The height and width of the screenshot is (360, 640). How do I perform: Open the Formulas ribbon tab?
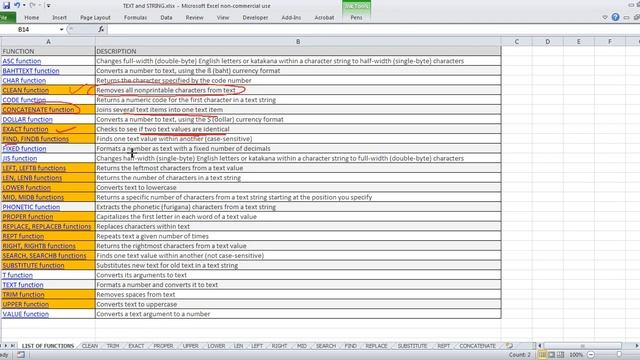(135, 18)
